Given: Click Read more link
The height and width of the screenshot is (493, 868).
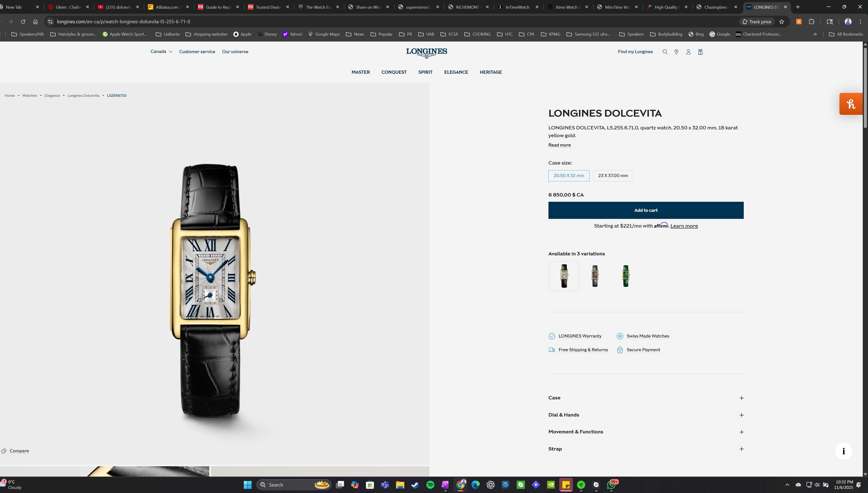Looking at the screenshot, I should point(559,145).
